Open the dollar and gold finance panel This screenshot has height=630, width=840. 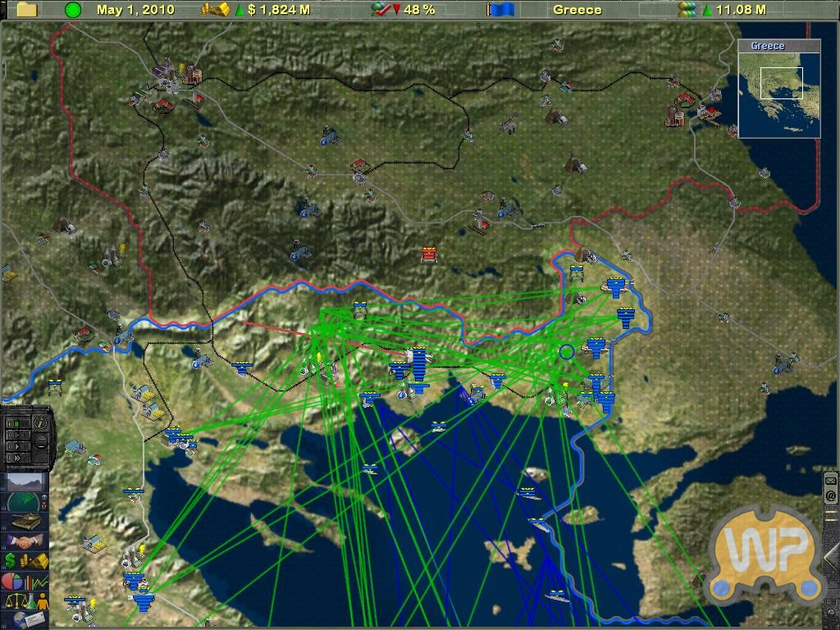[26, 561]
